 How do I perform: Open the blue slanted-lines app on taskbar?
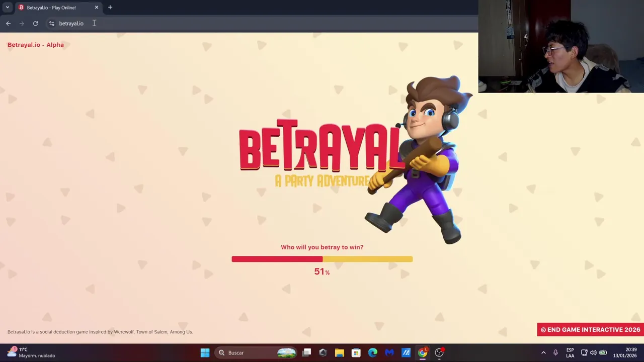pyautogui.click(x=406, y=352)
